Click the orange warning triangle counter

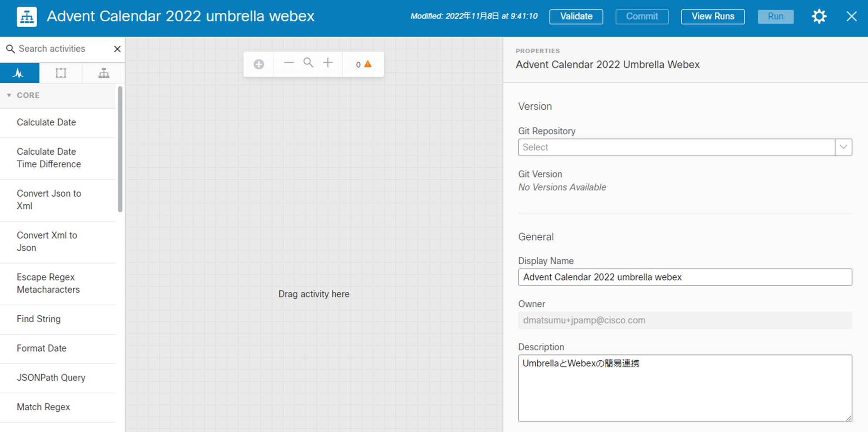coord(364,64)
